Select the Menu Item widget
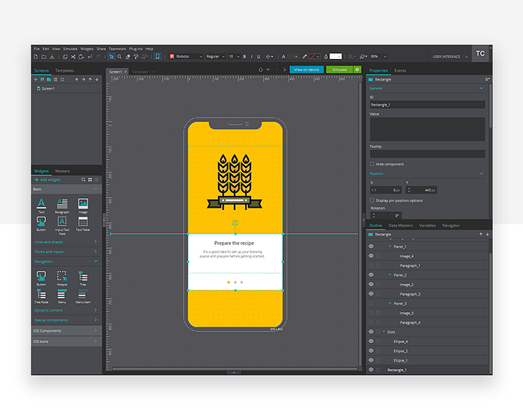This screenshot has width=523, height=420. click(x=83, y=296)
